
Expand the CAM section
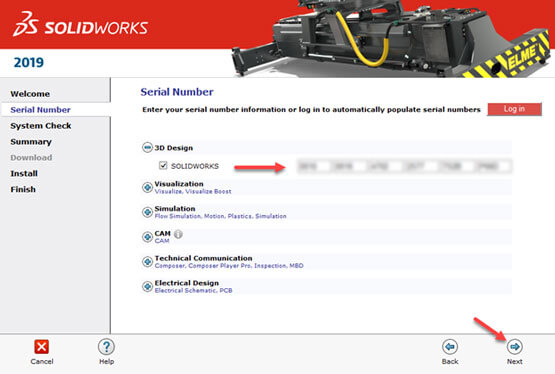click(147, 237)
